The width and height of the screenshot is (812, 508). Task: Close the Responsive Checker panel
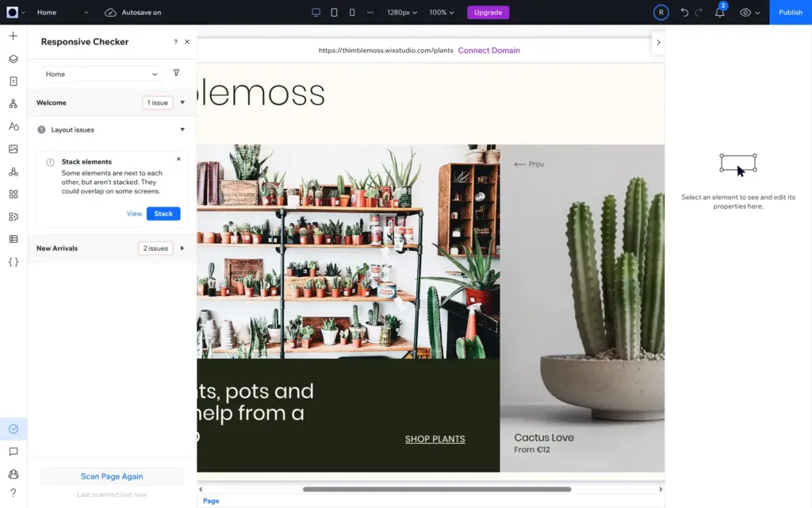point(187,41)
